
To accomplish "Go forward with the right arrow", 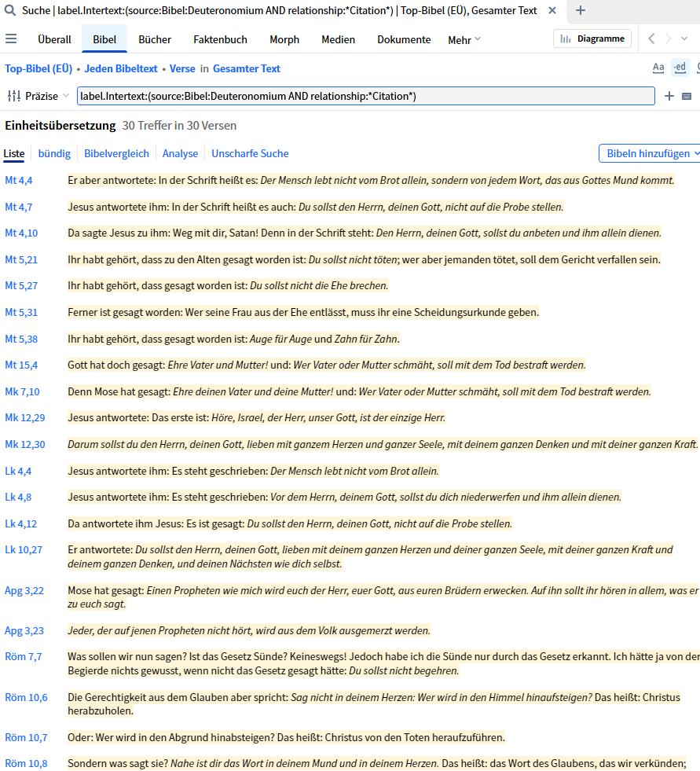I will (668, 39).
